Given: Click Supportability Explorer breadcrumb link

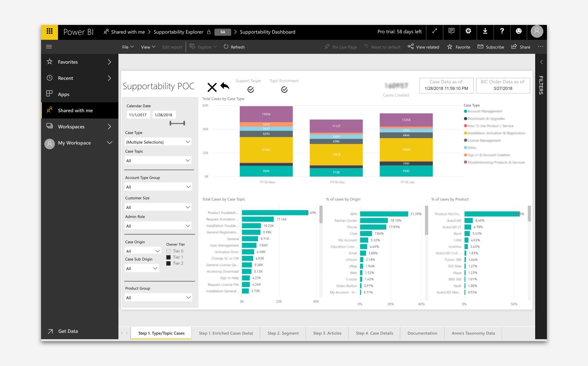Looking at the screenshot, I should (178, 32).
